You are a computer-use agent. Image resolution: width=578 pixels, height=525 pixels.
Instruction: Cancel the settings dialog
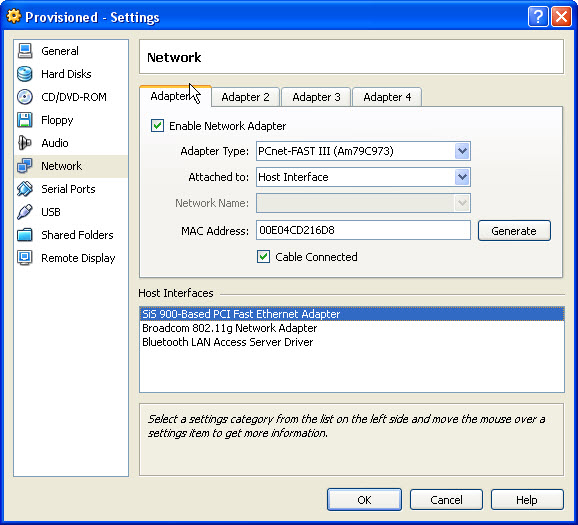pyautogui.click(x=446, y=500)
